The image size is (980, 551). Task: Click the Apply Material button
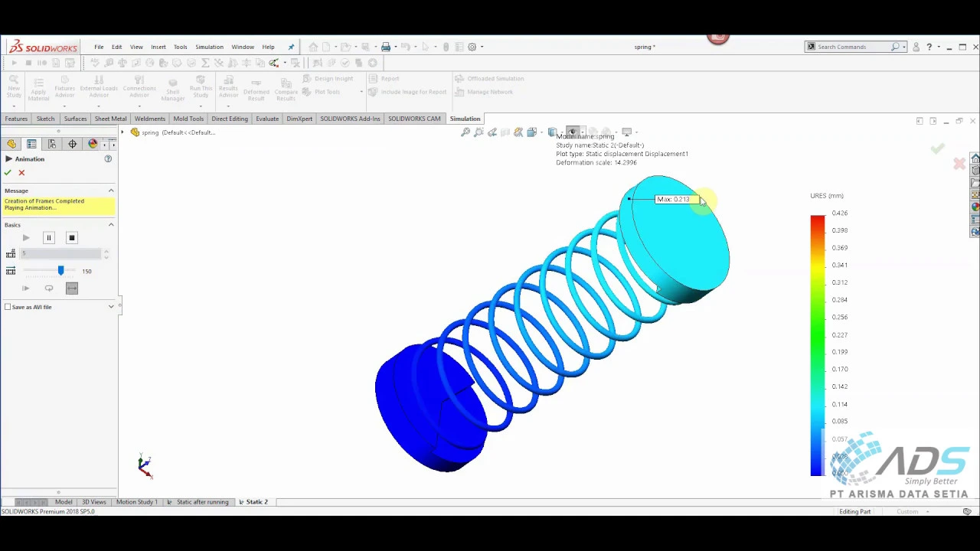coord(38,89)
